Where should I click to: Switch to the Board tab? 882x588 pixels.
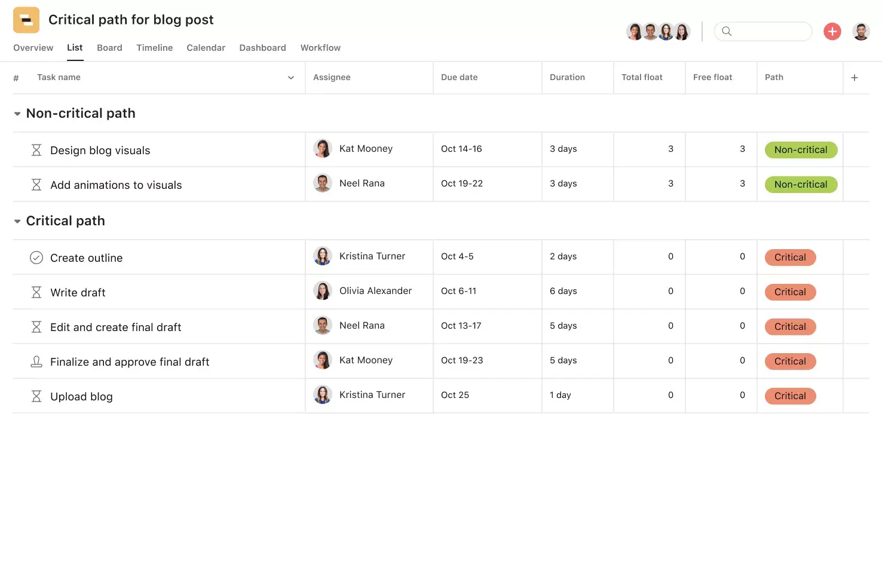pyautogui.click(x=109, y=48)
